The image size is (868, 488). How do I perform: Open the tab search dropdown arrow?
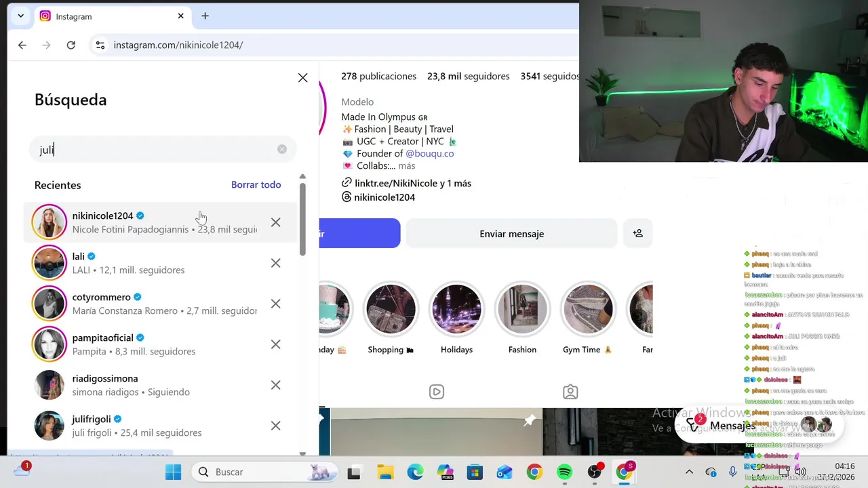(20, 16)
